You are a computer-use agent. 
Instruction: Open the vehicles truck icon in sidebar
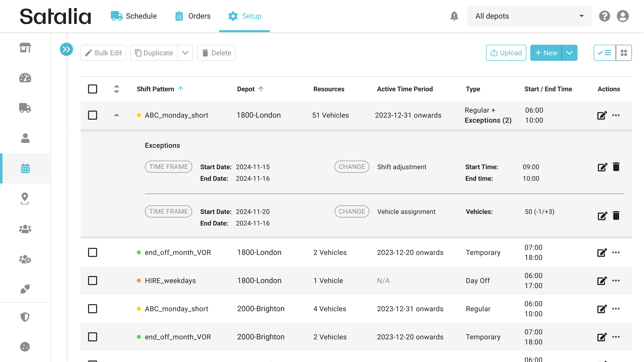(x=25, y=108)
